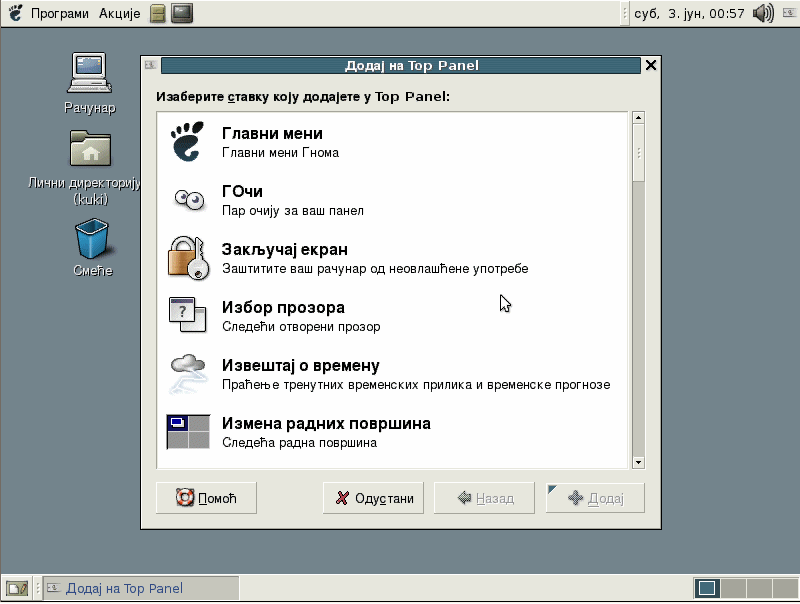Image resolution: width=800 pixels, height=604 pixels.
Task: Switch to the first active workspace
Action: coord(707,589)
